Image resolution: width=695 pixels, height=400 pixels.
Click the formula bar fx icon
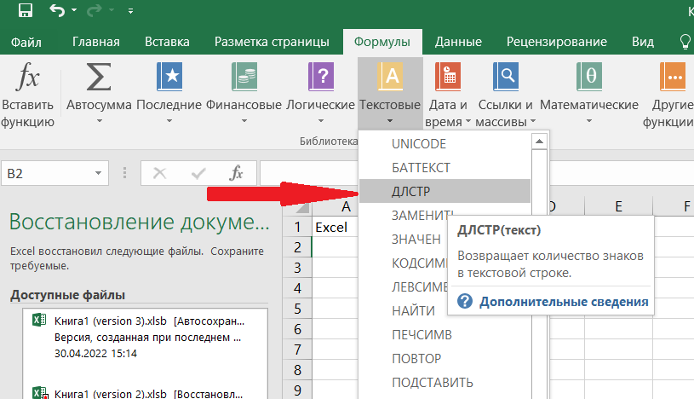[x=236, y=173]
